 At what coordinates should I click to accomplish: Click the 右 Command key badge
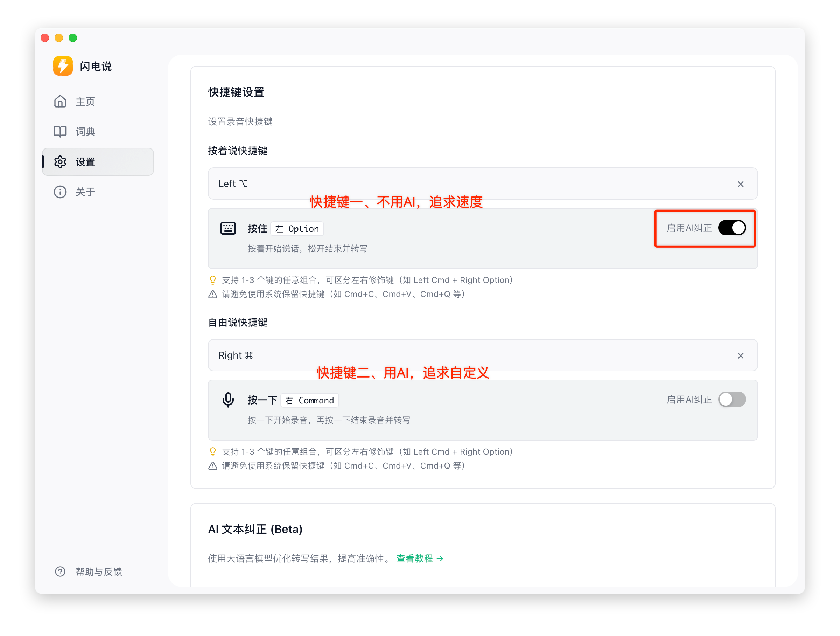tap(309, 400)
